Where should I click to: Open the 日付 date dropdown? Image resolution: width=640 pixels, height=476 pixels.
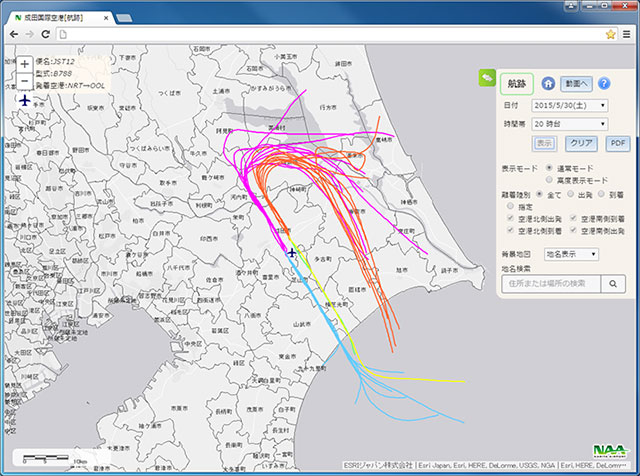[570, 105]
